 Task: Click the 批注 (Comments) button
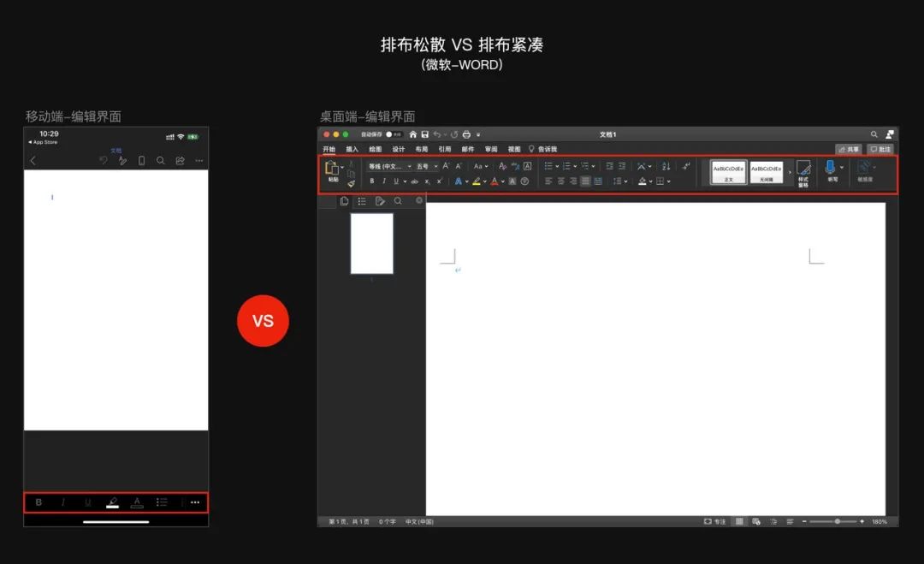click(880, 149)
